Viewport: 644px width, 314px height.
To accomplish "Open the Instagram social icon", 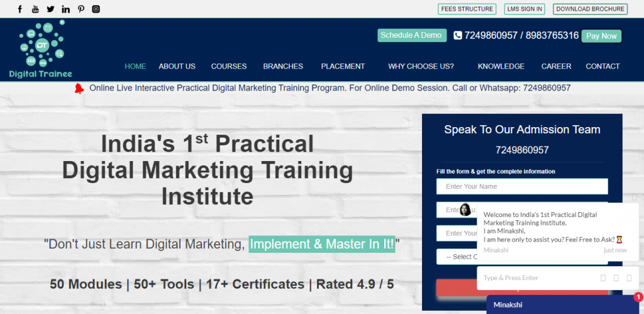I will tap(96, 9).
